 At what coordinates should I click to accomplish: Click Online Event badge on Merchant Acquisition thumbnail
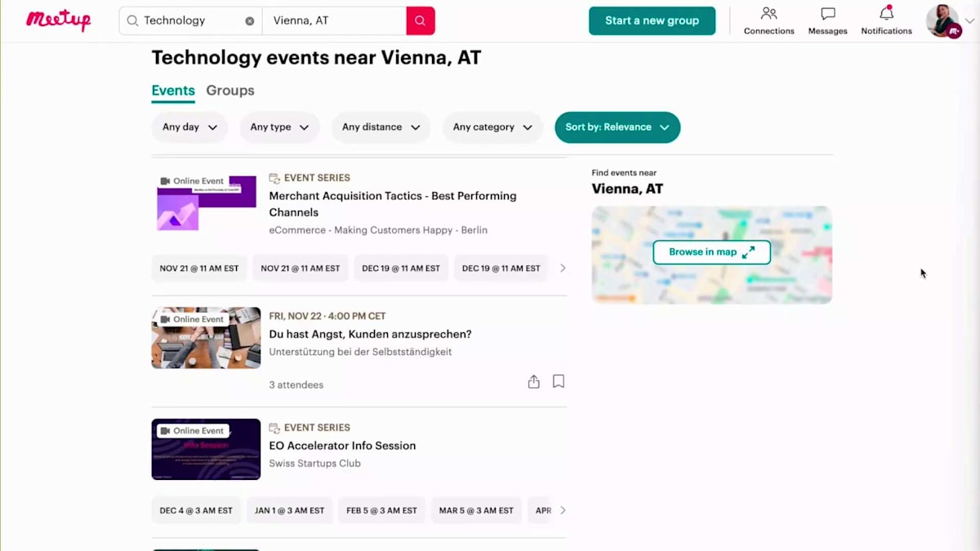(192, 181)
